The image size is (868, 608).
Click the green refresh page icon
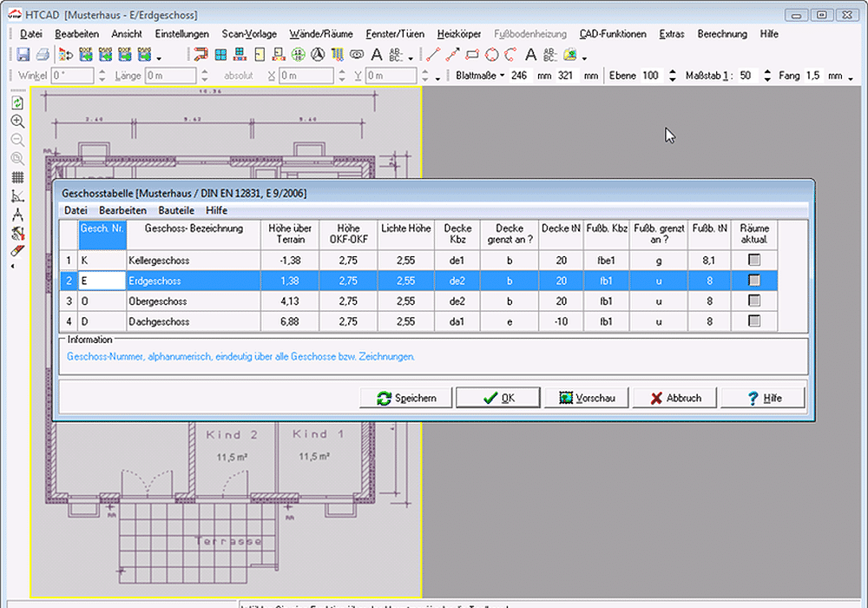tap(17, 103)
